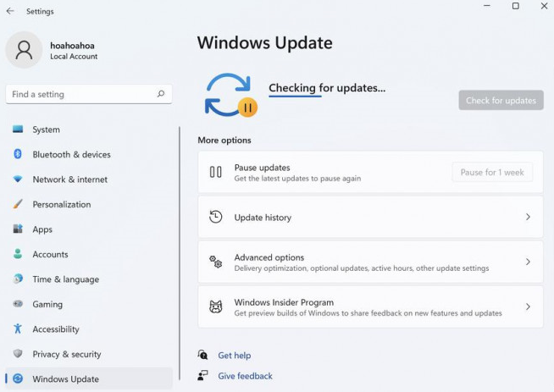Expand Windows Insider Program chevron
The width and height of the screenshot is (554, 392).
(528, 306)
